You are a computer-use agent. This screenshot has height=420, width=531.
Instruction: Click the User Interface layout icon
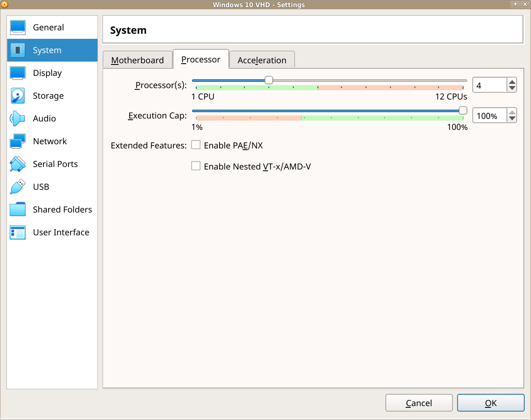(18, 232)
